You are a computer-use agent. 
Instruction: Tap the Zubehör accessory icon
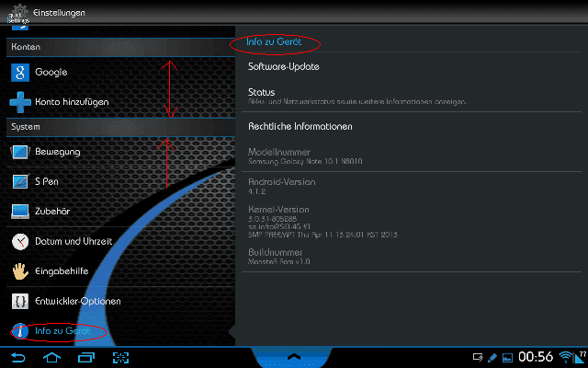(x=20, y=212)
